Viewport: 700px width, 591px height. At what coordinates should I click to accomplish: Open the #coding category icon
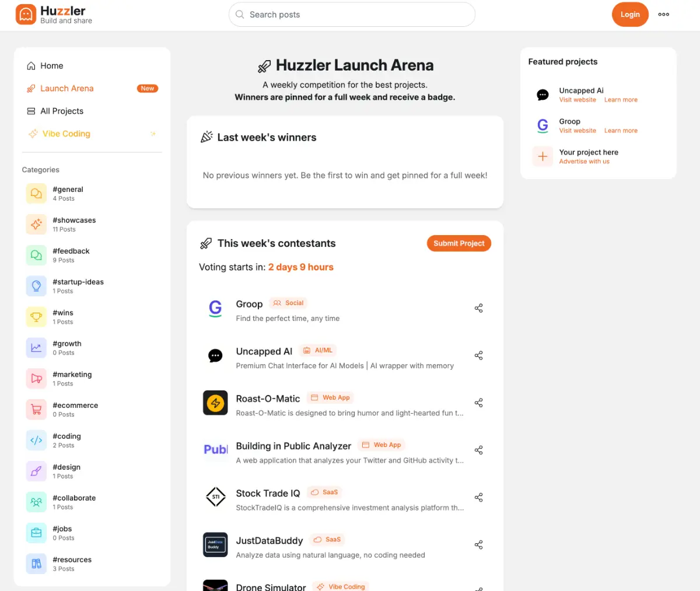click(36, 440)
